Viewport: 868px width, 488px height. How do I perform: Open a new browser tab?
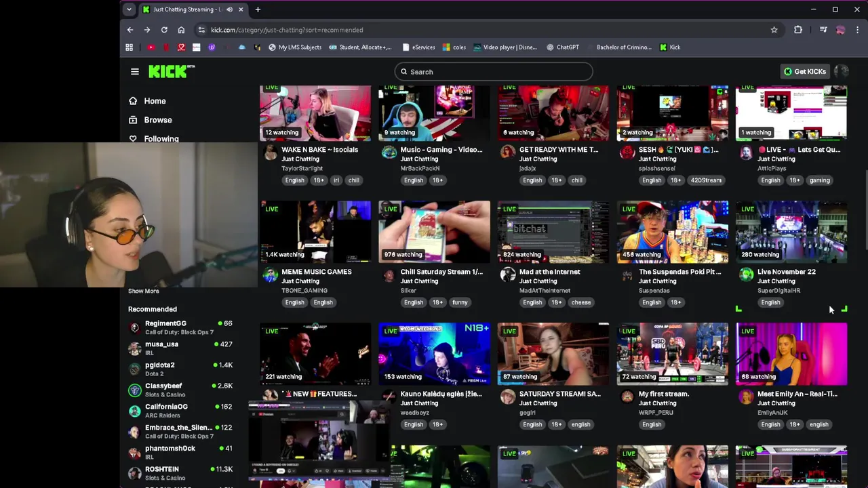coord(258,9)
